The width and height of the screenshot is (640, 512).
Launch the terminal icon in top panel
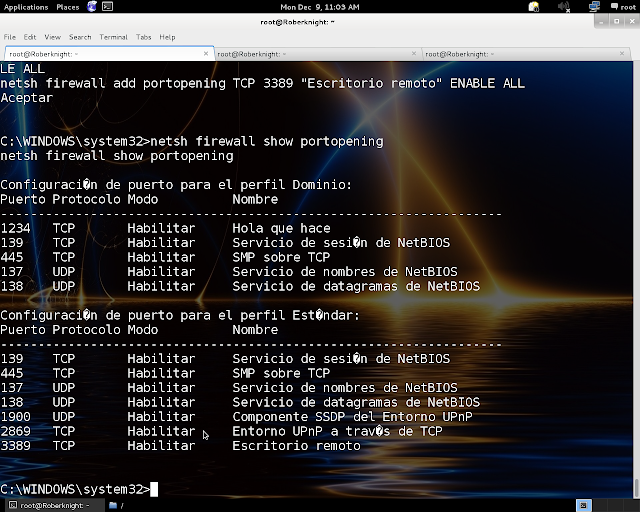[107, 7]
